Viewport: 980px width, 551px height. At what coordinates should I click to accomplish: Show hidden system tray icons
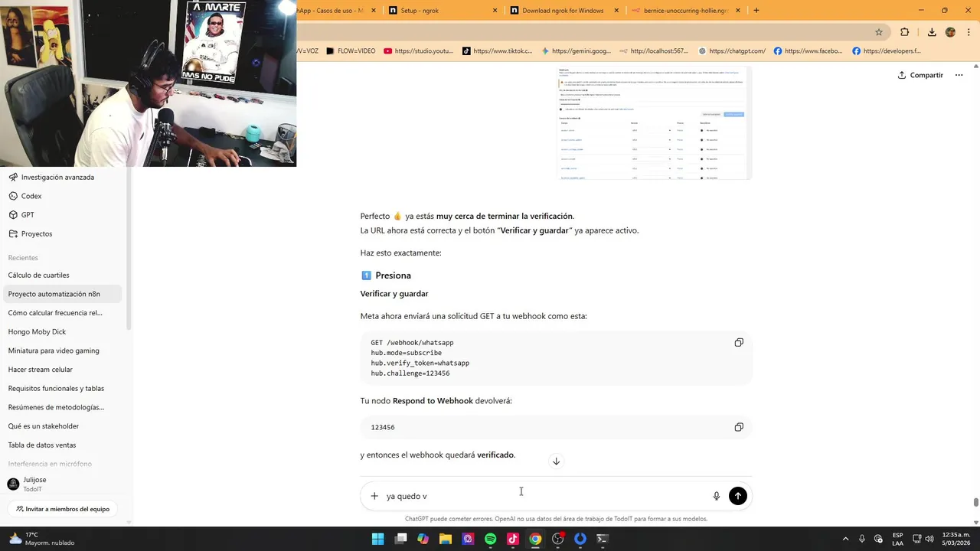(845, 539)
